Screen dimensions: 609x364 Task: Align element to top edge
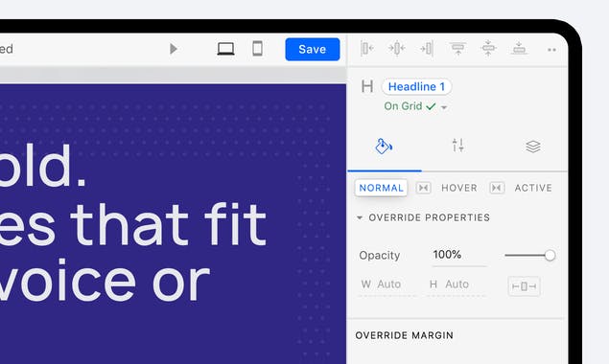click(x=457, y=49)
